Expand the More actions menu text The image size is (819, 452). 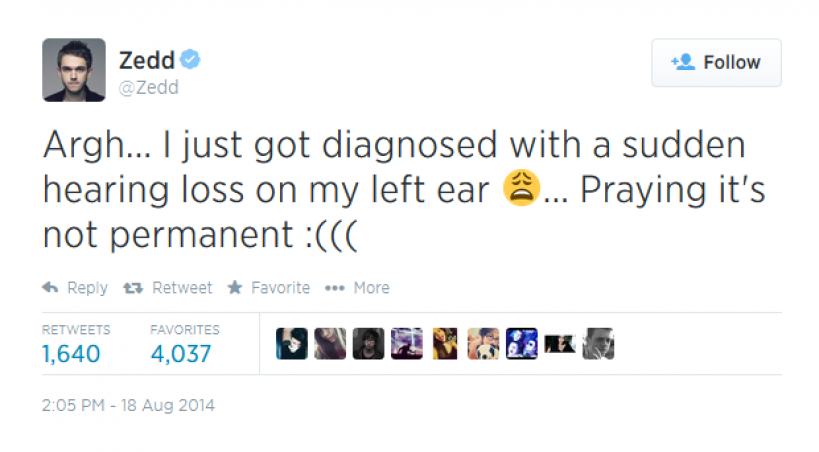click(371, 288)
